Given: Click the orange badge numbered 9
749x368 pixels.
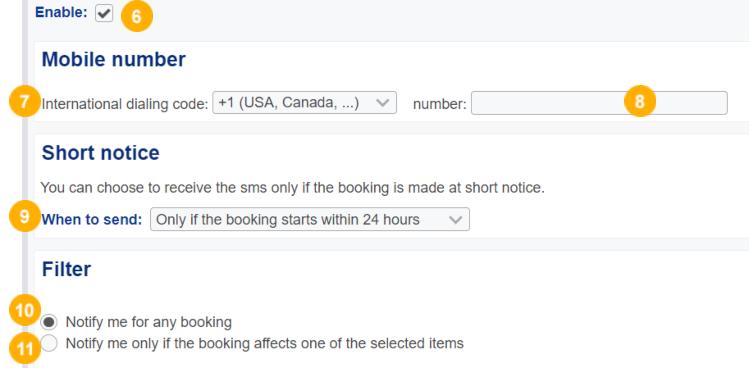Looking at the screenshot, I should click(25, 216).
